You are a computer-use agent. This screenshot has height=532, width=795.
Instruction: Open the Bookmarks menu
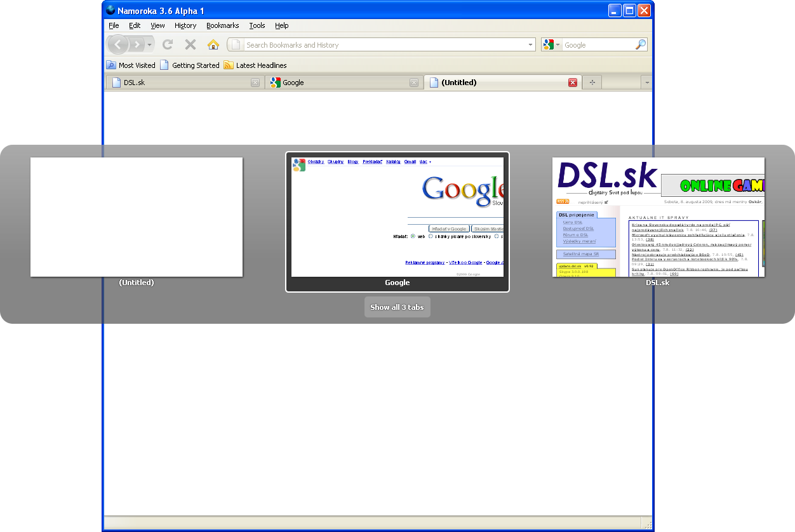(222, 25)
